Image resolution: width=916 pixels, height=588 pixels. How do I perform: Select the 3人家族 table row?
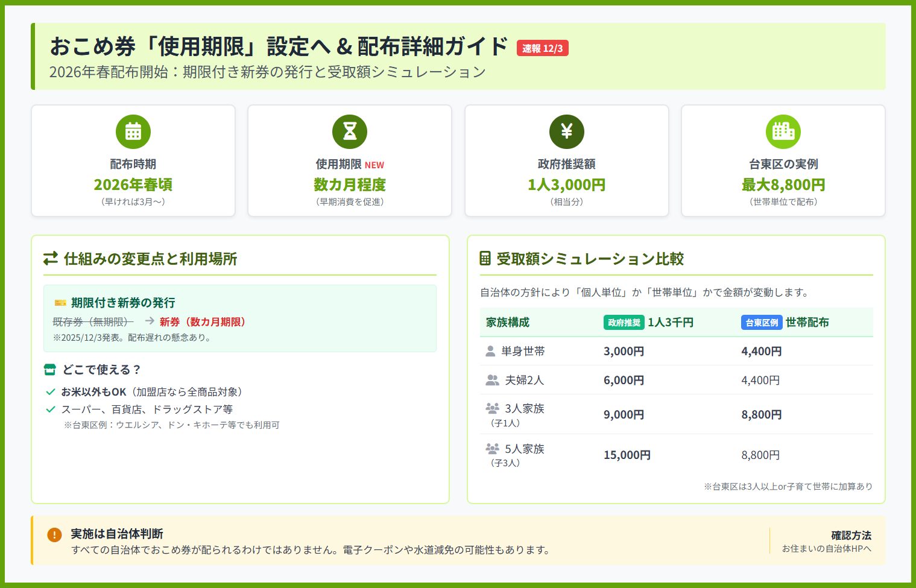pos(676,414)
